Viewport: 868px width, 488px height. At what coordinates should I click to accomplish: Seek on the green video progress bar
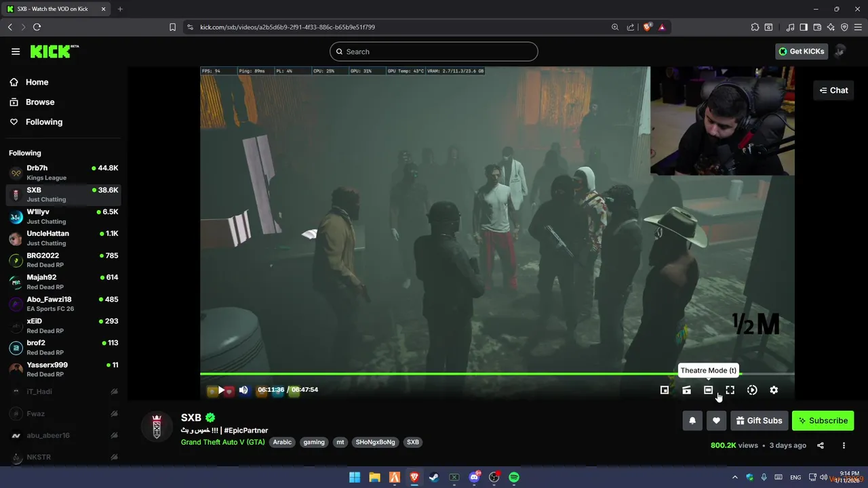497,373
